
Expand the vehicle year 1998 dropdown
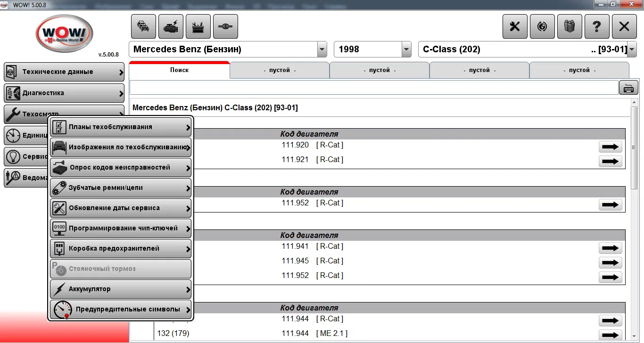405,49
